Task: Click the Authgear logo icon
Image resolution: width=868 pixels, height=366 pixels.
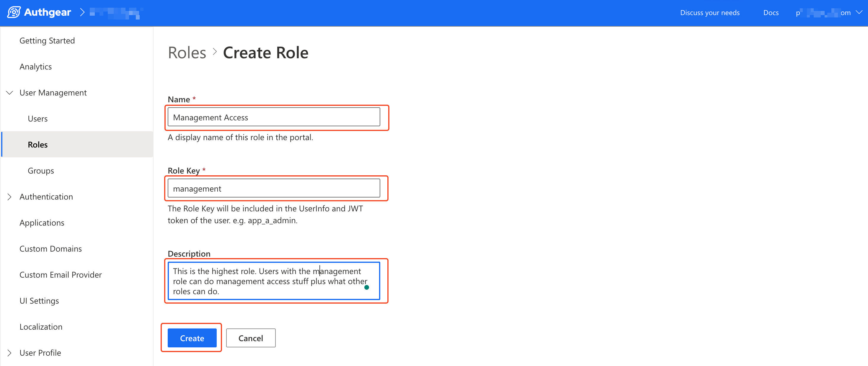Action: 14,12
